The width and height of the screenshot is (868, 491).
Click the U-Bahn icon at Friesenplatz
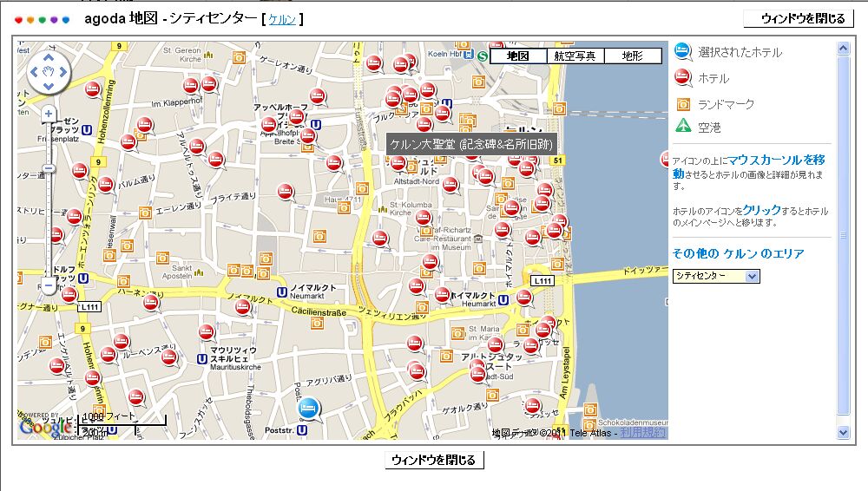coord(87,129)
